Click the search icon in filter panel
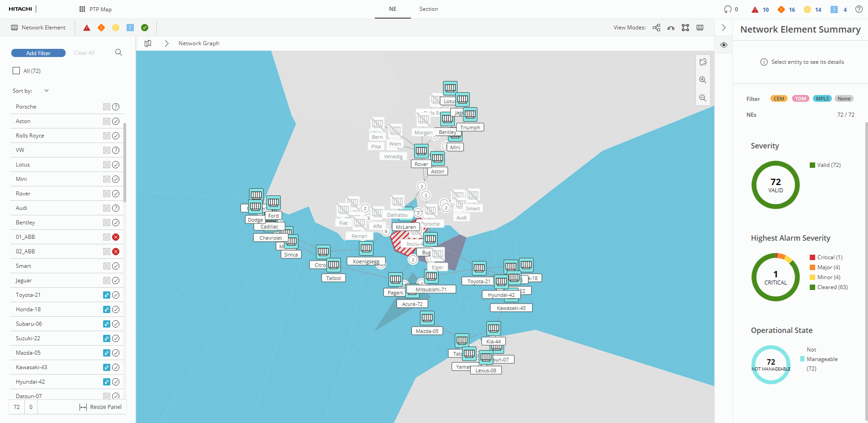Image resolution: width=868 pixels, height=423 pixels. click(118, 52)
